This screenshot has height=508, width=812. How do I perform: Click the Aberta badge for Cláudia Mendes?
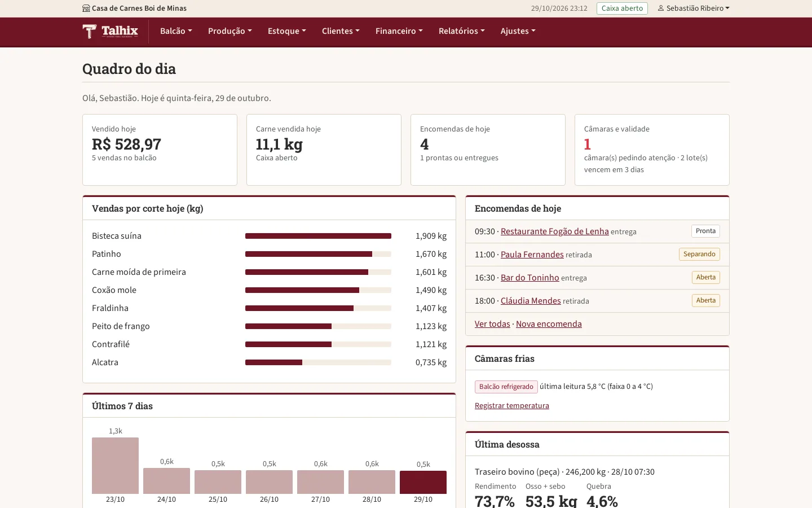coord(706,301)
